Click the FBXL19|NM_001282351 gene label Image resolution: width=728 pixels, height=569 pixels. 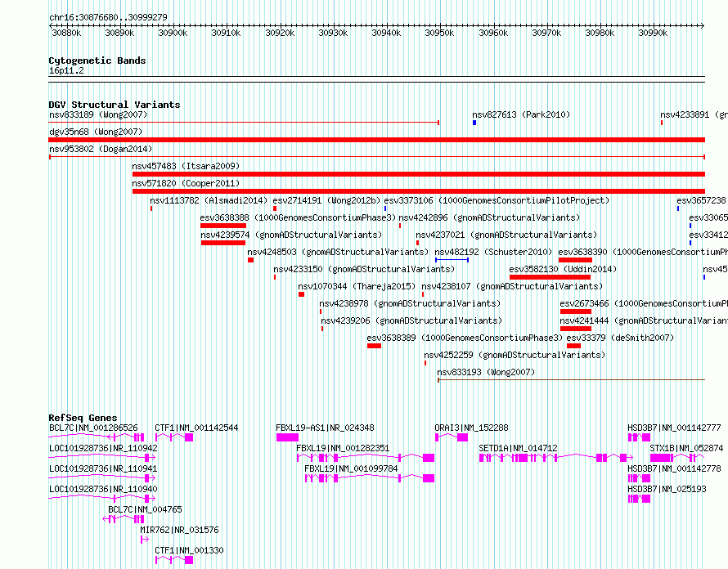tap(343, 448)
